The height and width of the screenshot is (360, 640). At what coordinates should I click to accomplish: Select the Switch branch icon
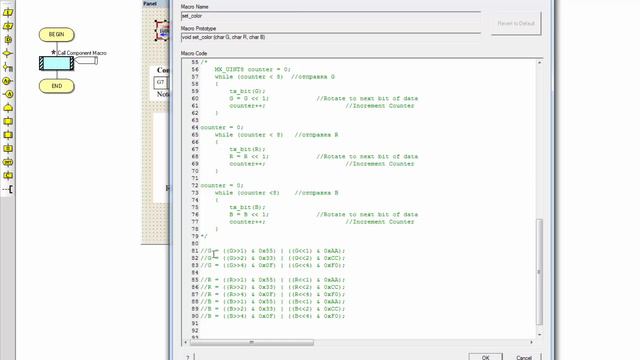[x=8, y=67]
